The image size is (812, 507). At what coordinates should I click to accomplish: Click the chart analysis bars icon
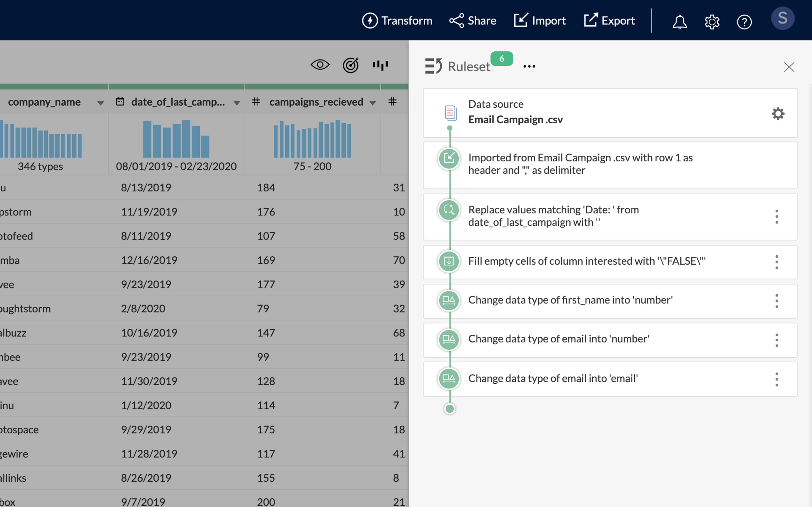[380, 65]
